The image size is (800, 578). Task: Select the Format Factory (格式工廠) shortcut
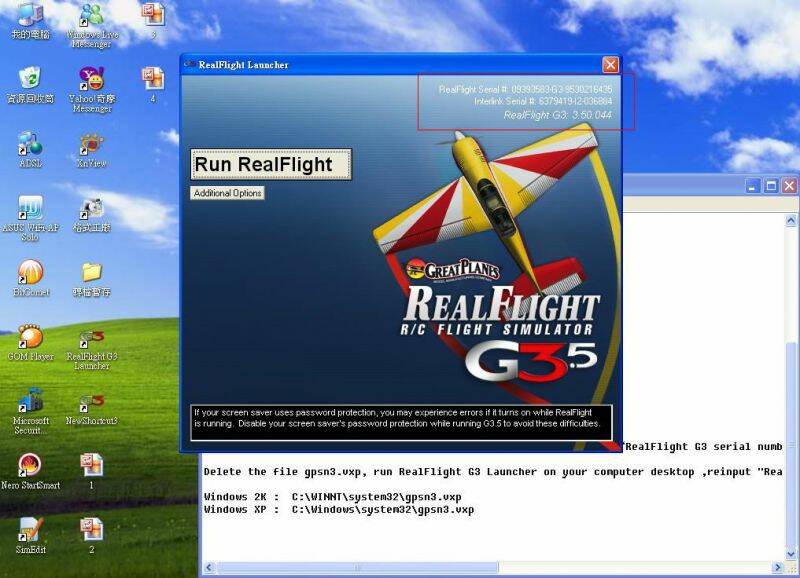pyautogui.click(x=92, y=214)
